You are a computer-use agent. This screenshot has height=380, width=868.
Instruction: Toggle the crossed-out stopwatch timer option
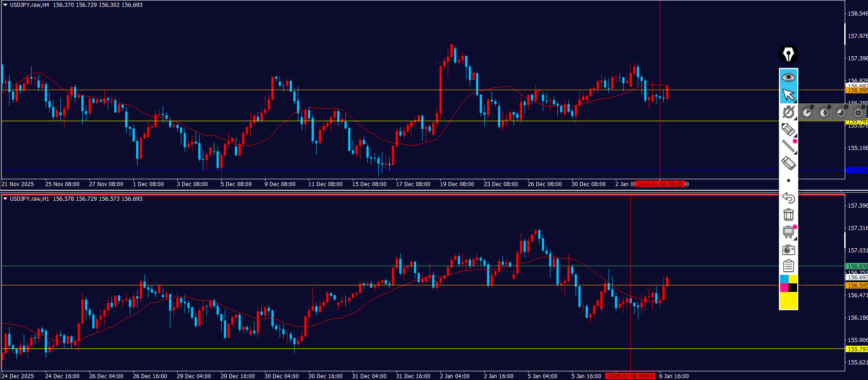click(x=788, y=112)
